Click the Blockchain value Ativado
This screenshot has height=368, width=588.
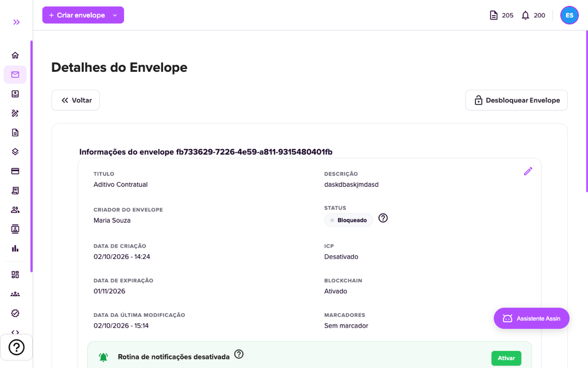coord(335,291)
